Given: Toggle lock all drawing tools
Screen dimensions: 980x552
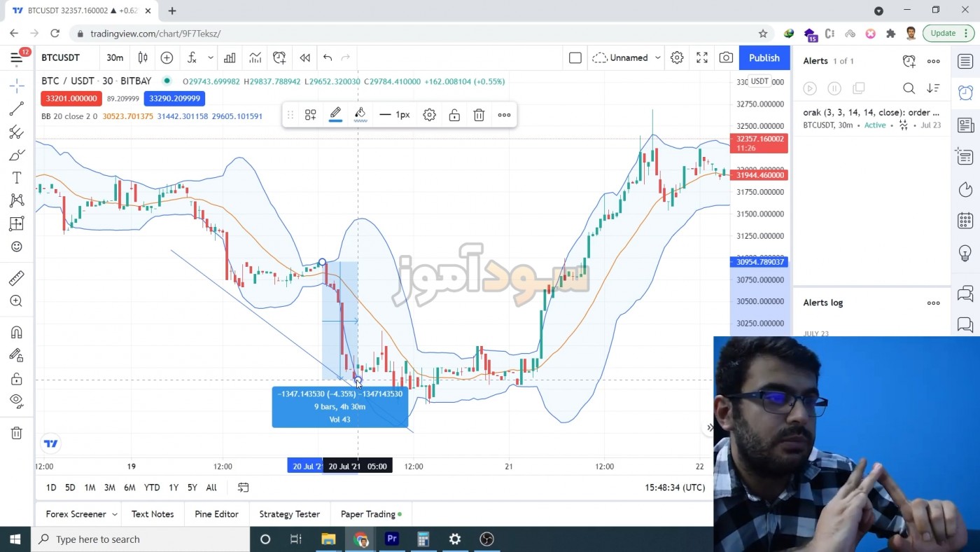Looking at the screenshot, I should [17, 379].
